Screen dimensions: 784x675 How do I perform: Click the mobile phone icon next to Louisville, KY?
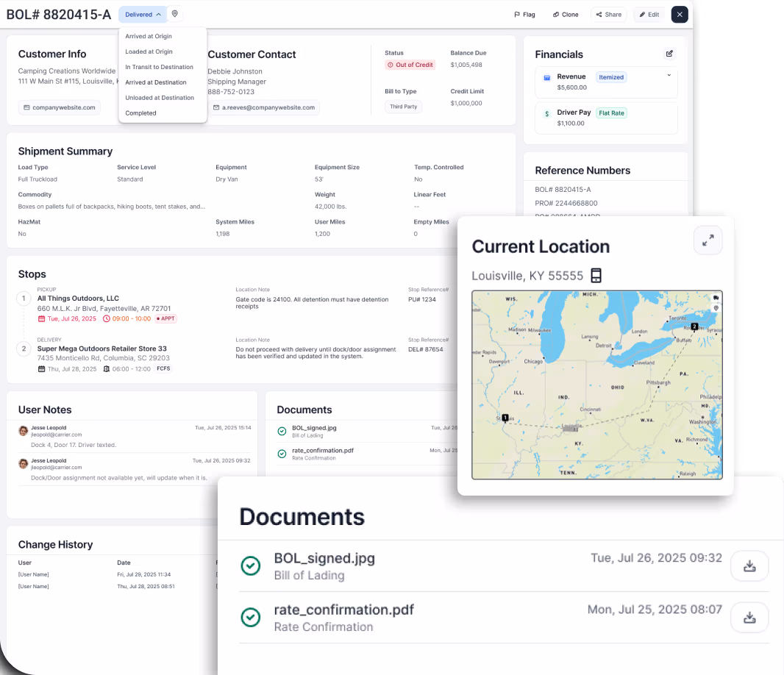[594, 275]
